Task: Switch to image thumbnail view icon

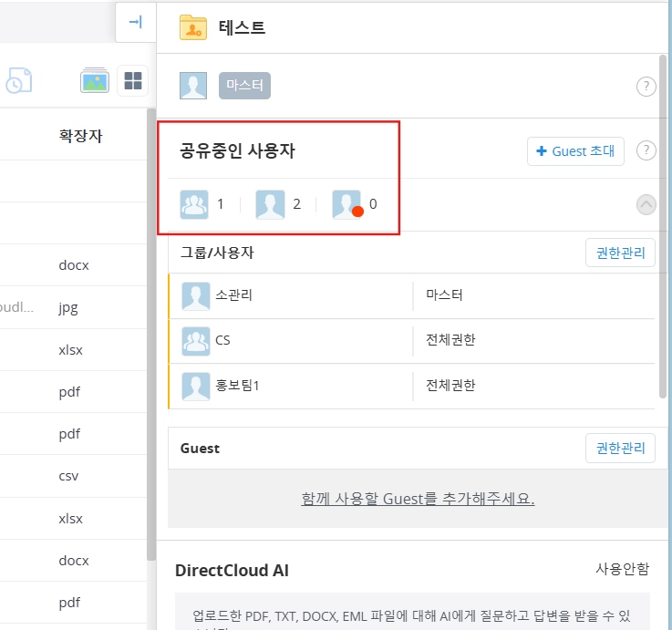Action: tap(95, 80)
